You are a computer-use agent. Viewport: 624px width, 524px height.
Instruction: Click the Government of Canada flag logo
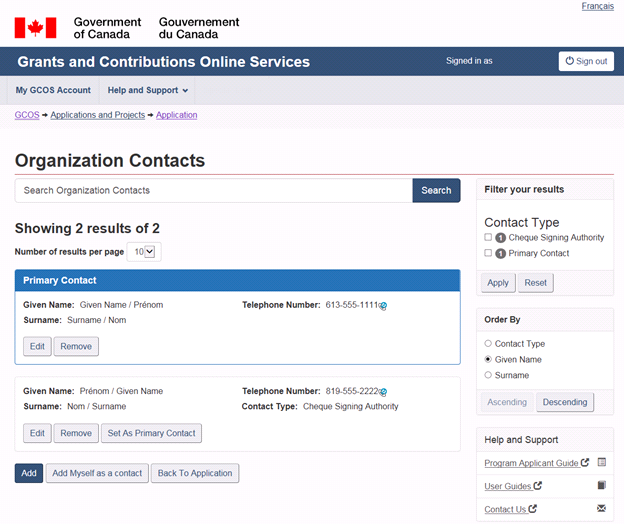(36, 27)
